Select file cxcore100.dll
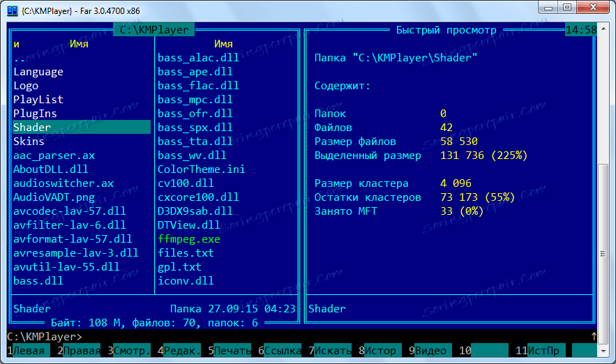The height and width of the screenshot is (364, 616). [198, 197]
